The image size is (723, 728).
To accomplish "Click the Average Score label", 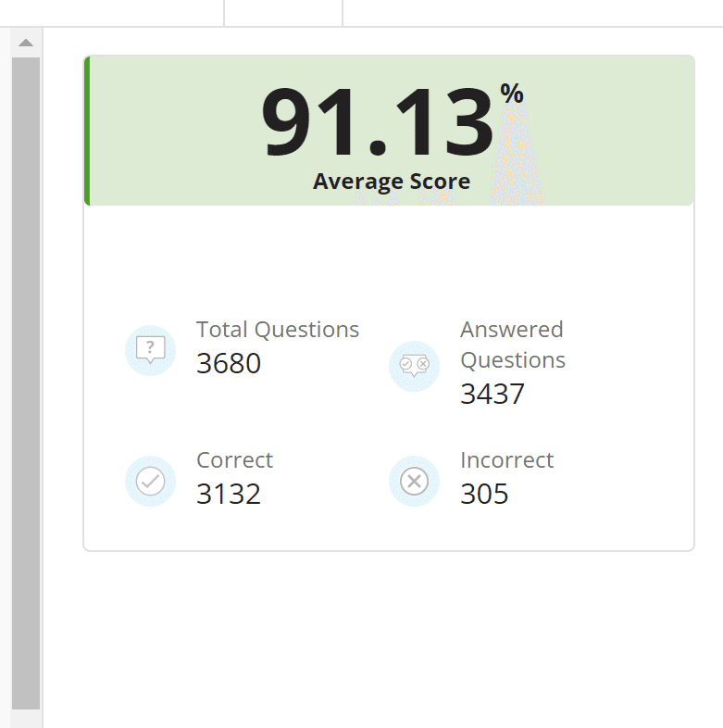I will (392, 182).
